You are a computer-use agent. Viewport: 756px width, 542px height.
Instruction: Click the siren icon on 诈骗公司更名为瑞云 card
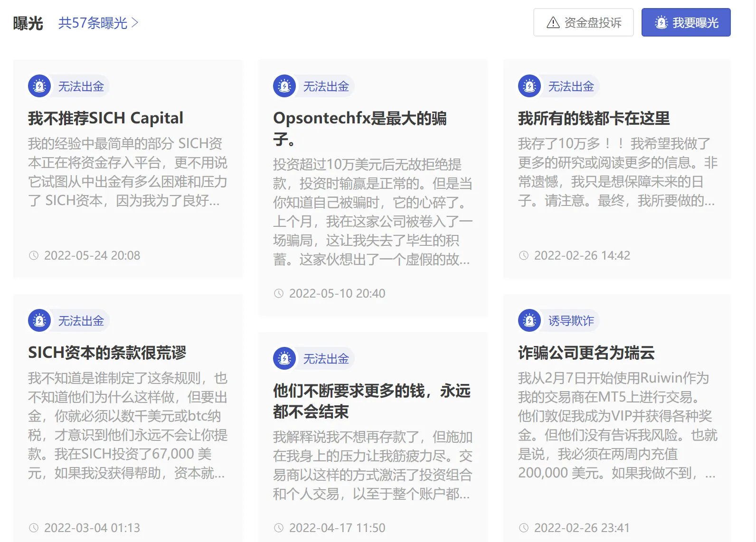point(529,320)
